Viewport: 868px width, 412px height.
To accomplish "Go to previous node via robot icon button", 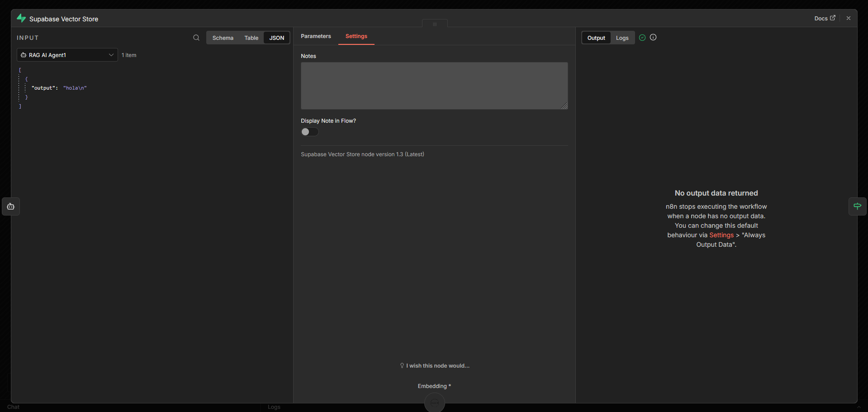I will point(11,206).
